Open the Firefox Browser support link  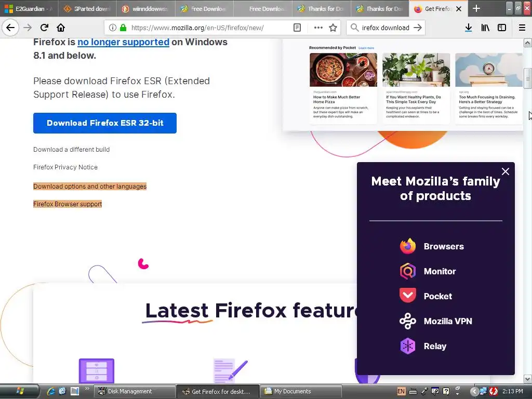[x=68, y=204]
